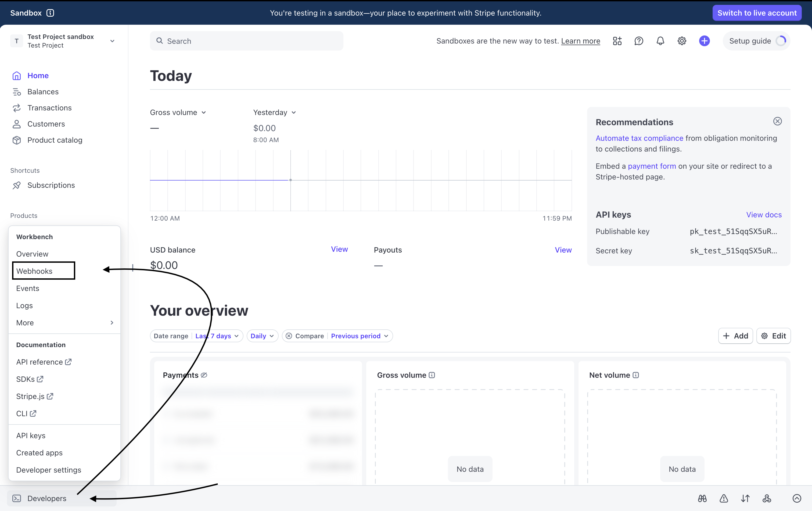The height and width of the screenshot is (511, 812).
Task: Open the Last 7 days date range dropdown
Action: pyautogui.click(x=217, y=336)
